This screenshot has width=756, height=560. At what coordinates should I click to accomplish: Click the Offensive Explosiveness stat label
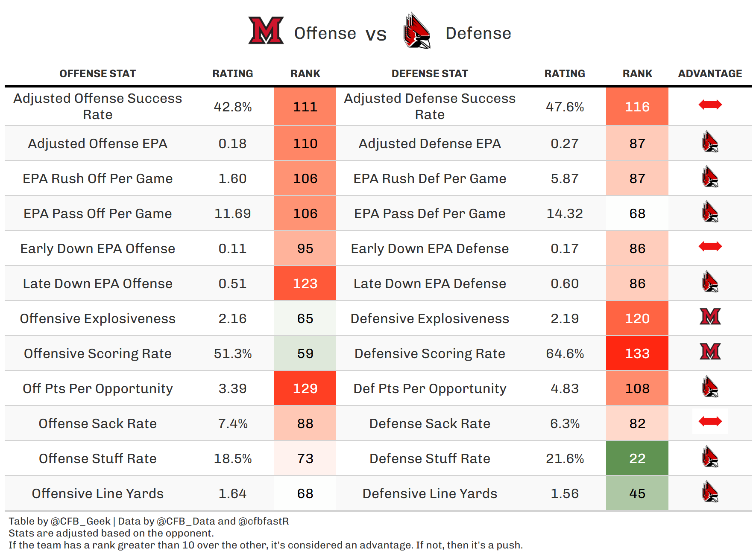click(x=97, y=318)
